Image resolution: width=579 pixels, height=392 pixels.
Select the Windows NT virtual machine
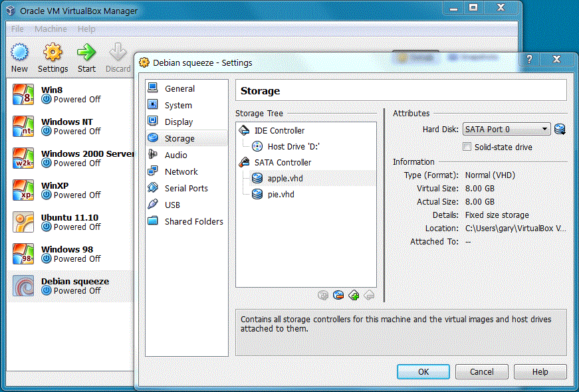click(x=70, y=126)
